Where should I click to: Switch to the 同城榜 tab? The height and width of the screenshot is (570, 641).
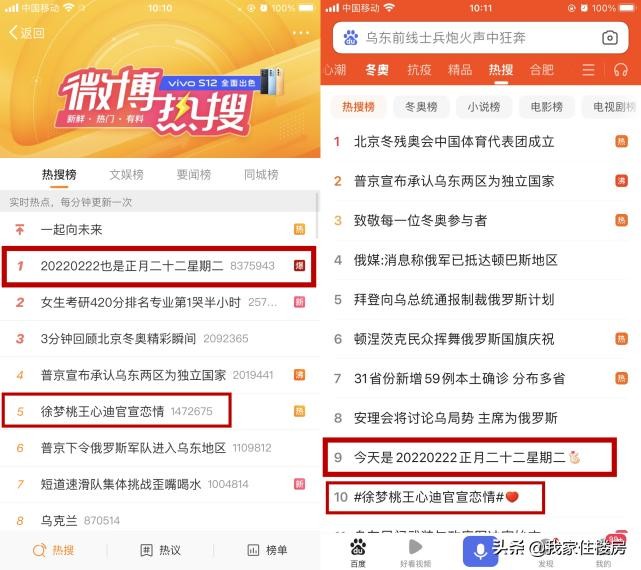261,175
